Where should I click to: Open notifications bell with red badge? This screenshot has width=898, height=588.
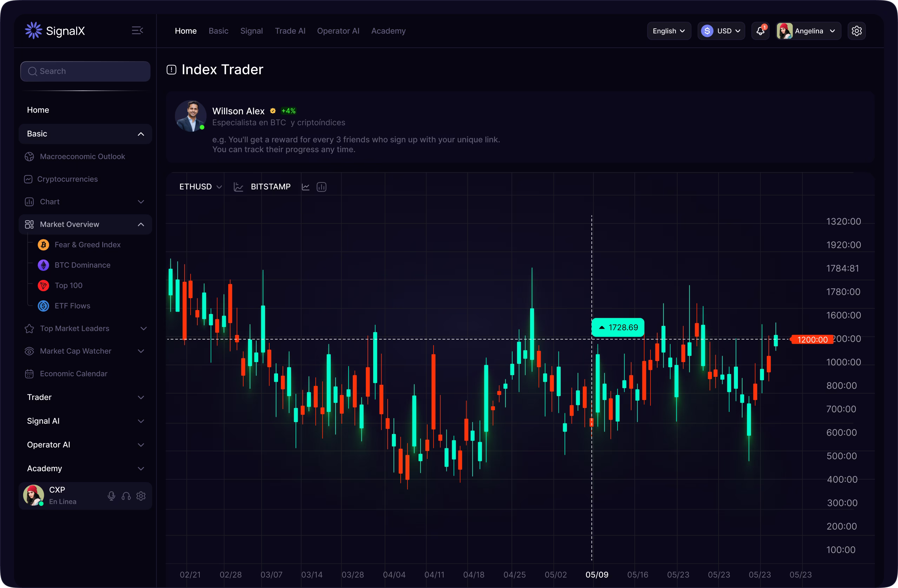[760, 31]
